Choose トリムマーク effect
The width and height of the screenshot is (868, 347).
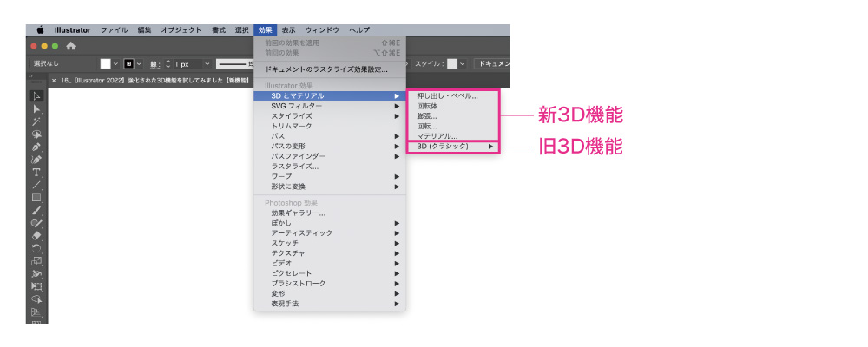click(x=330, y=126)
